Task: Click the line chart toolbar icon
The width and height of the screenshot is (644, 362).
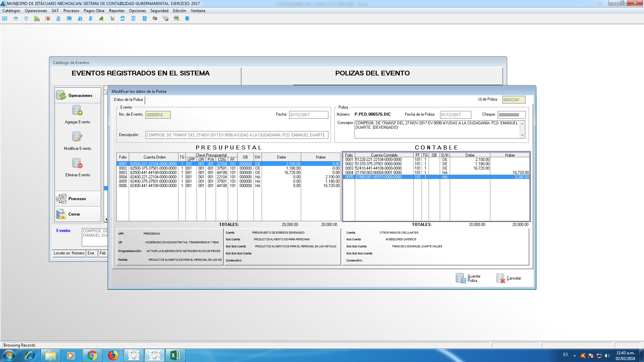Action: pos(69,18)
